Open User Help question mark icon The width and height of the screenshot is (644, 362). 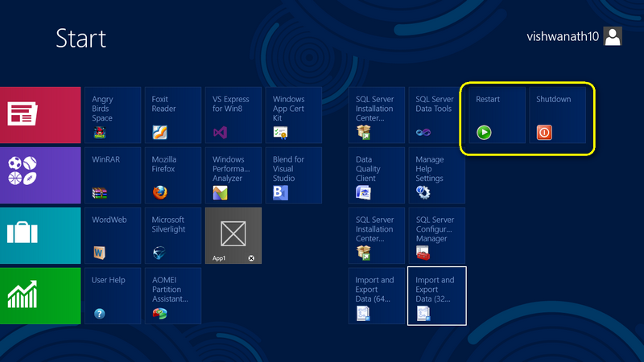pyautogui.click(x=99, y=314)
